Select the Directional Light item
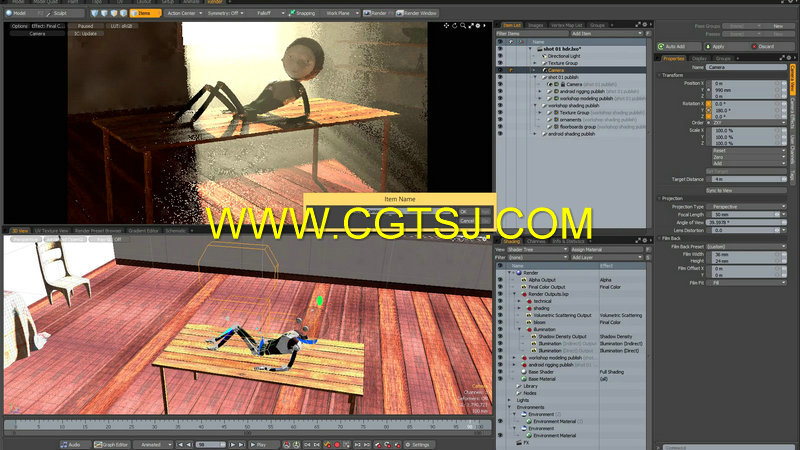Image resolution: width=800 pixels, height=450 pixels. 564,56
